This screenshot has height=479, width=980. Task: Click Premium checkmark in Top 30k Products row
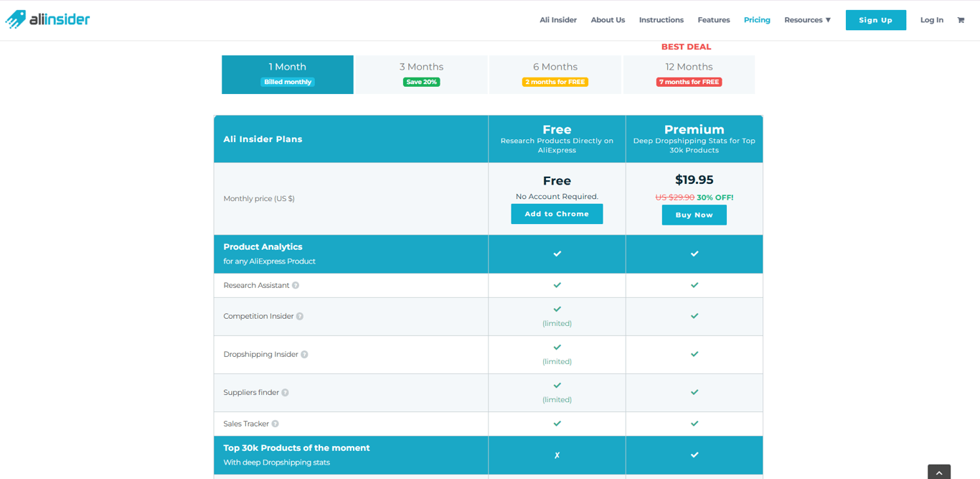click(x=694, y=455)
